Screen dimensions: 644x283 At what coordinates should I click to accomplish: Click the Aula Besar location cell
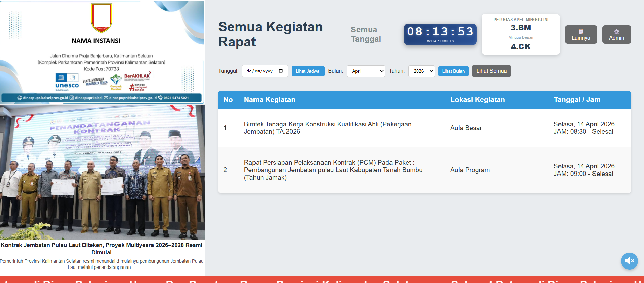(x=466, y=128)
